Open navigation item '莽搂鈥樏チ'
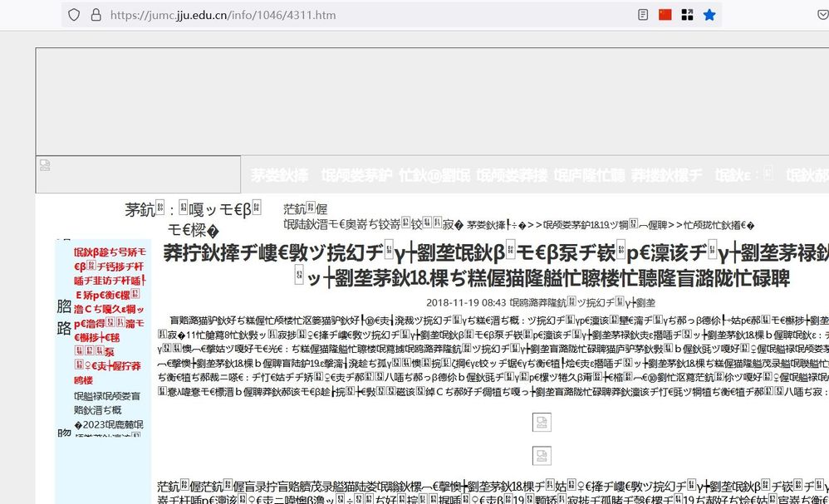This screenshot has width=829, height=504. coord(667,175)
